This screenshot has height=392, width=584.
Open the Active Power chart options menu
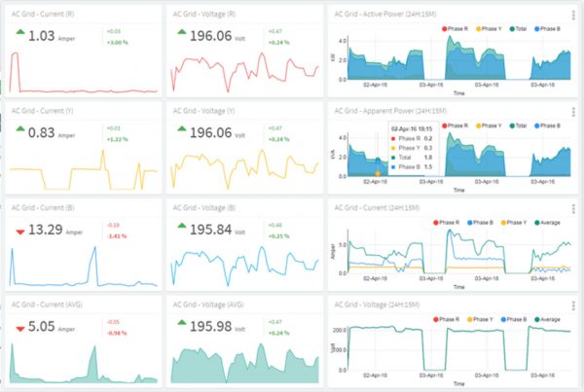click(x=573, y=14)
